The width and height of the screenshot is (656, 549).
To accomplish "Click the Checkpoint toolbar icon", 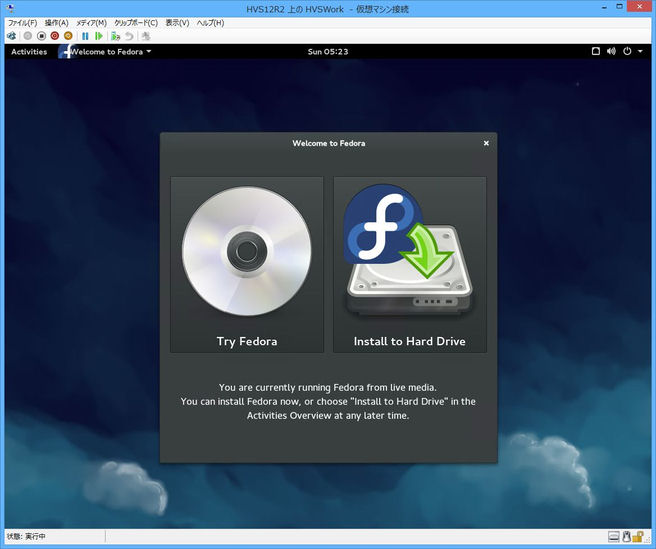I will pos(115,36).
